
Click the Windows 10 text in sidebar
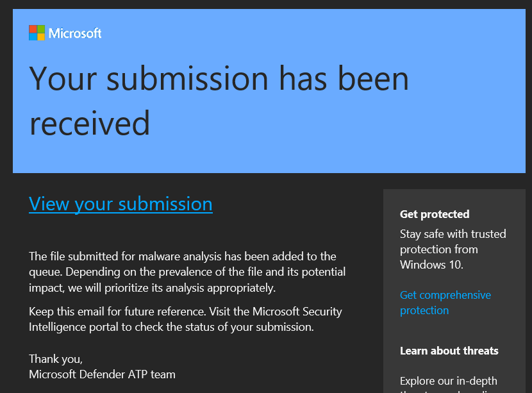tap(431, 264)
